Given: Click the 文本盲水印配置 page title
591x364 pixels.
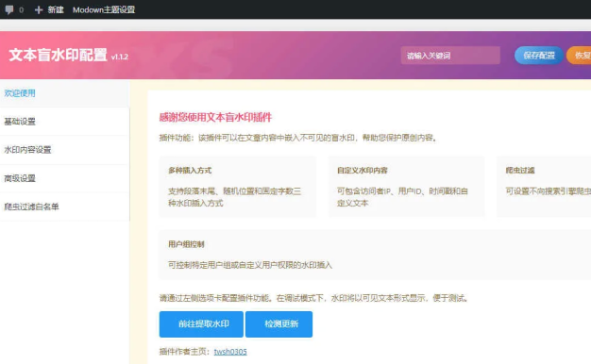Looking at the screenshot, I should coord(58,55).
